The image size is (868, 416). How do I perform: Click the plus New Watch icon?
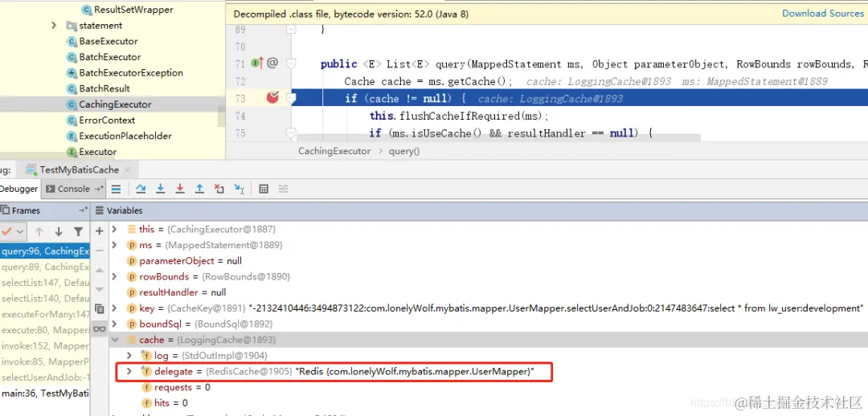click(99, 231)
